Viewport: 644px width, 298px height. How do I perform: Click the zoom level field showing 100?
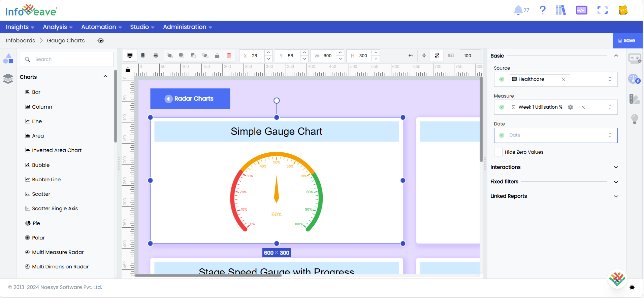tap(470, 55)
